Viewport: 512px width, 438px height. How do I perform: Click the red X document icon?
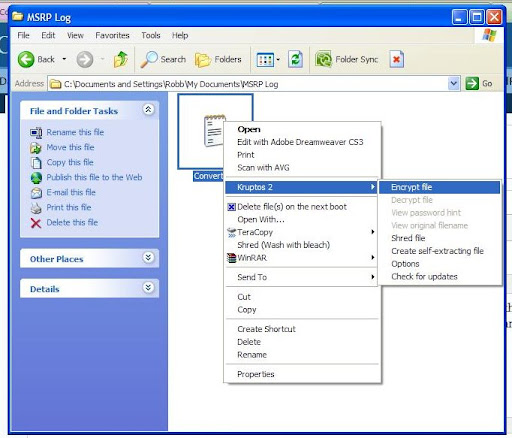(397, 60)
